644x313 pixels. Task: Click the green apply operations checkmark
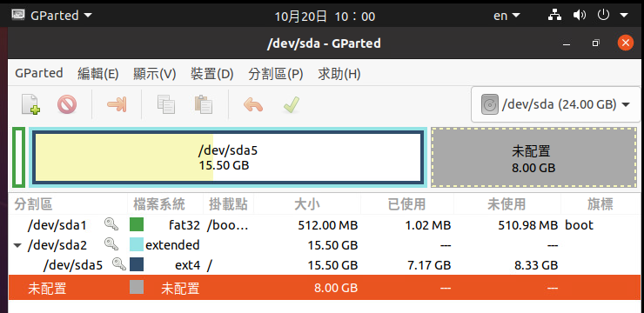[x=292, y=104]
